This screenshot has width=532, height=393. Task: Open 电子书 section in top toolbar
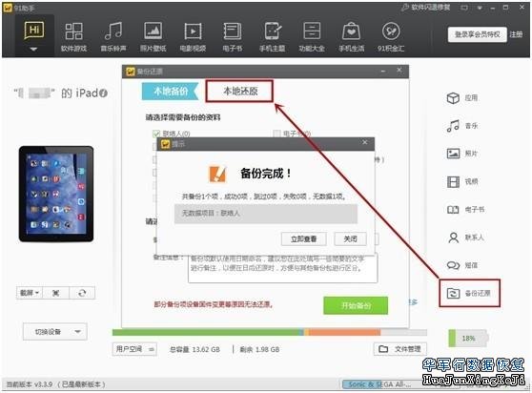pos(233,36)
